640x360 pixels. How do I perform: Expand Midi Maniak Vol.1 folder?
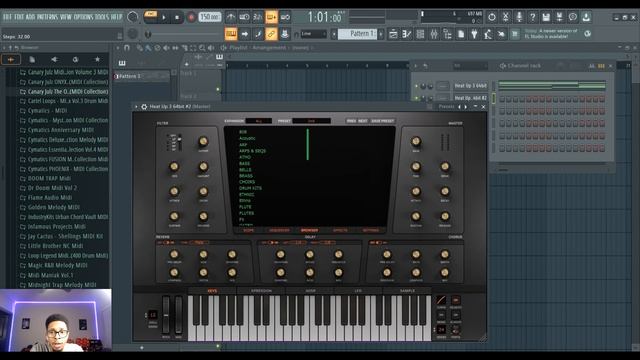pyautogui.click(x=47, y=275)
